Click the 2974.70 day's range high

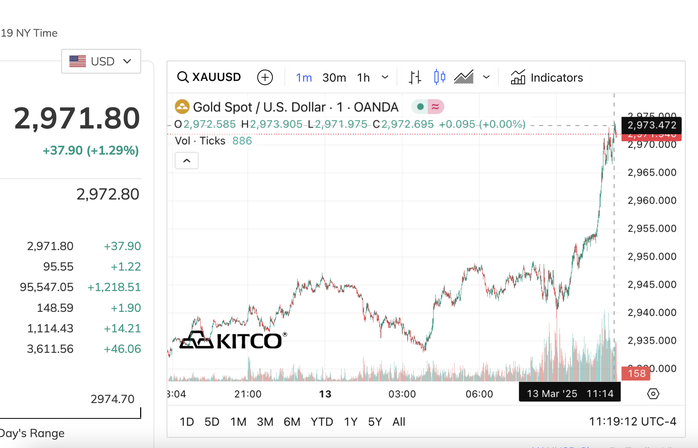pyautogui.click(x=113, y=399)
